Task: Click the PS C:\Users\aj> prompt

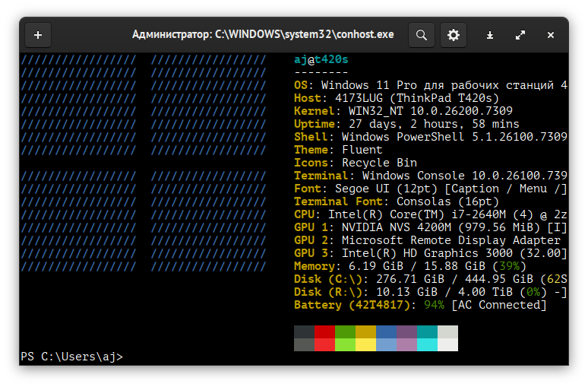Action: (71, 357)
